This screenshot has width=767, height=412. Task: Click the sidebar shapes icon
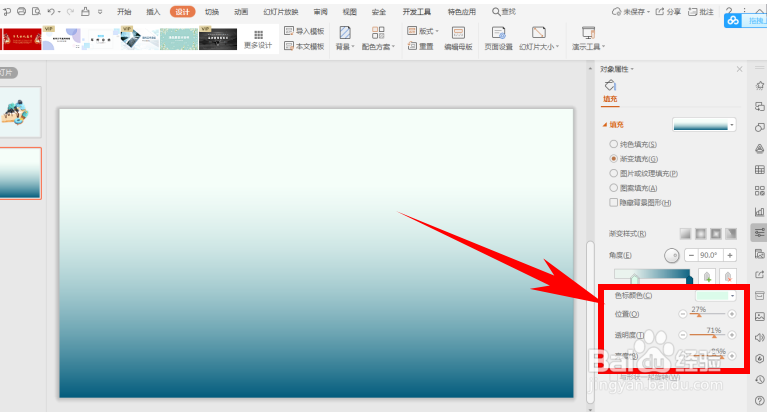click(x=760, y=127)
